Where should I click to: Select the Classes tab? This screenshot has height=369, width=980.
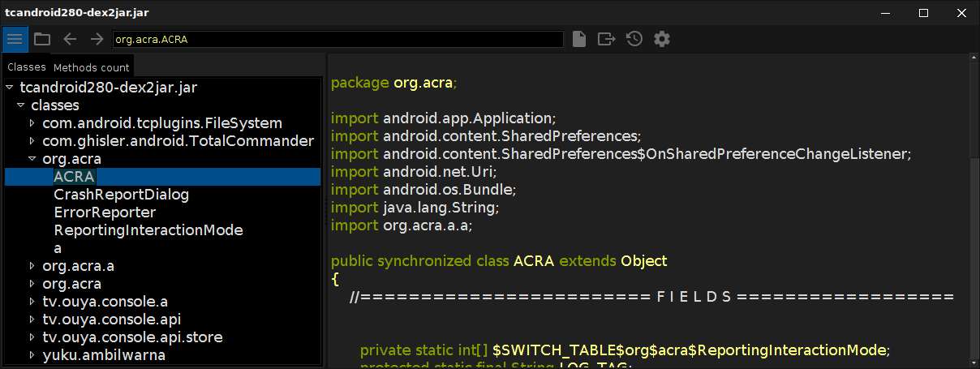coord(27,67)
